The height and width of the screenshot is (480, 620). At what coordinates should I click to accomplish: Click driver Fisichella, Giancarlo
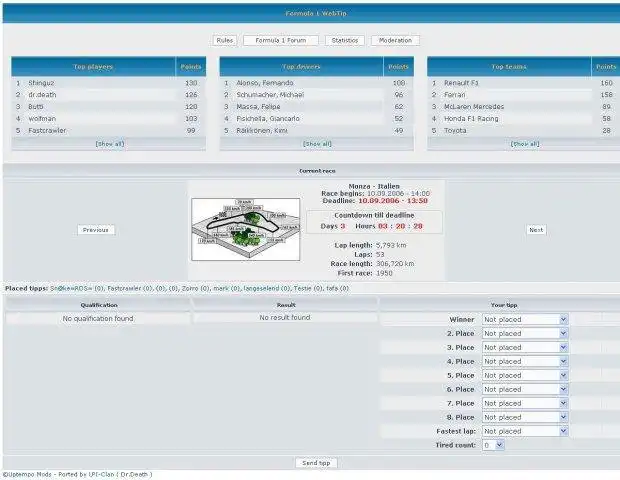268,119
